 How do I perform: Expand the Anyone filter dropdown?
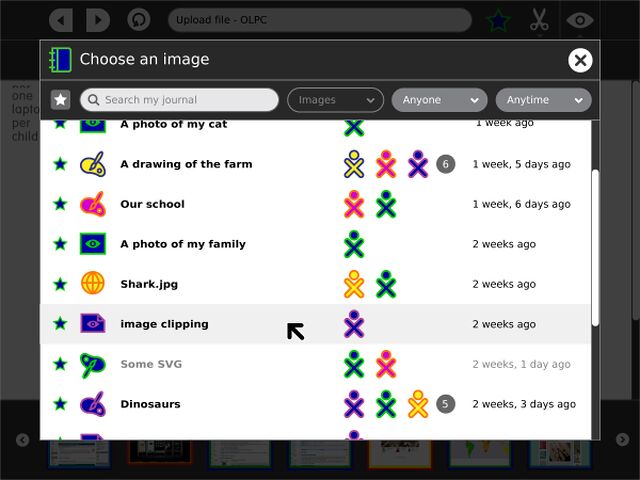click(x=439, y=100)
